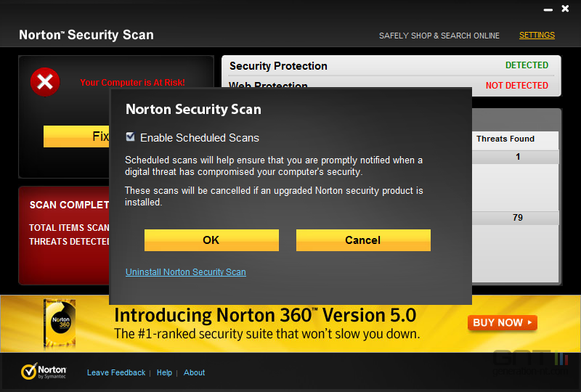
Task: Click the BUY NOW button
Action: tap(503, 323)
